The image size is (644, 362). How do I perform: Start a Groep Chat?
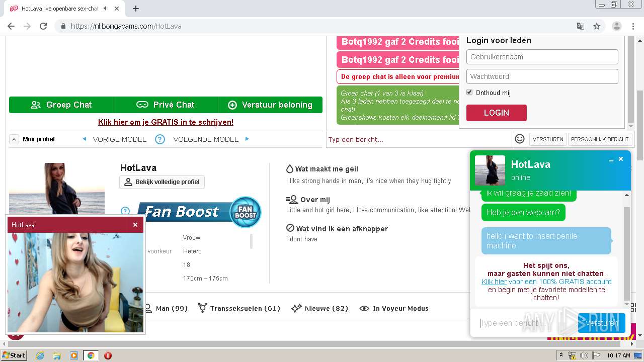click(61, 105)
